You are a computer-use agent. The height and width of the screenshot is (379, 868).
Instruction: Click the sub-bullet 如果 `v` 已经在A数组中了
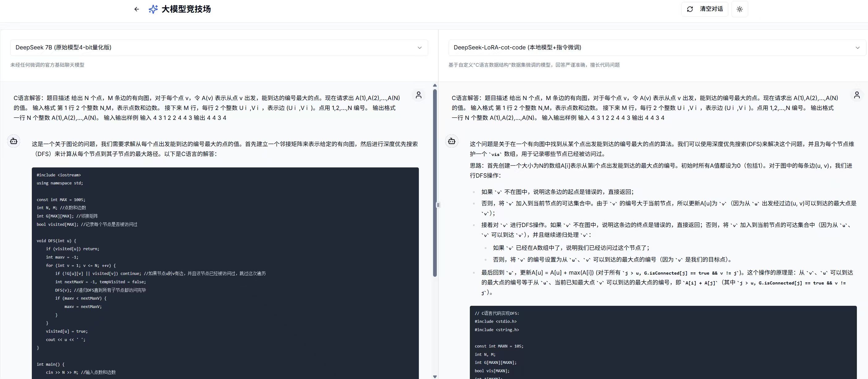pyautogui.click(x=571, y=248)
